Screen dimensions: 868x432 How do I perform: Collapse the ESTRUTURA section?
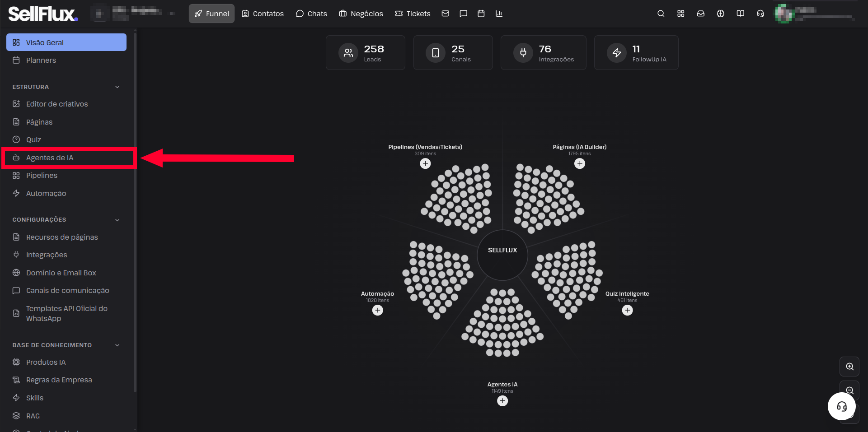click(117, 87)
